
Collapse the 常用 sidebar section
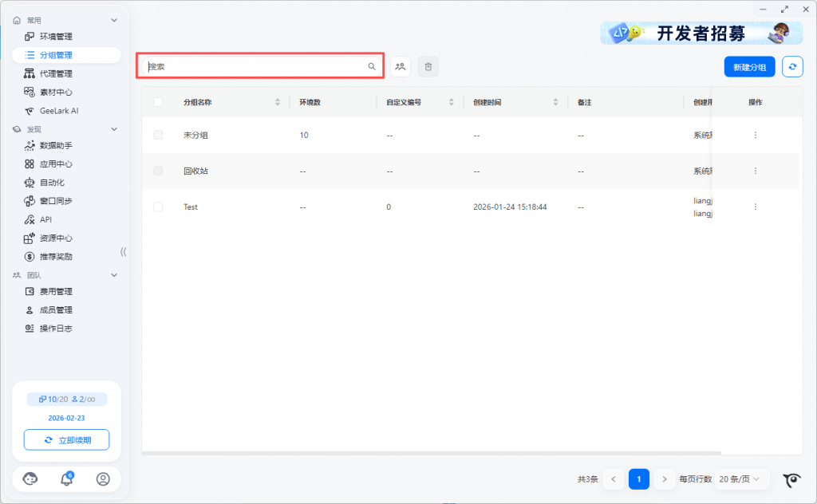(x=114, y=20)
